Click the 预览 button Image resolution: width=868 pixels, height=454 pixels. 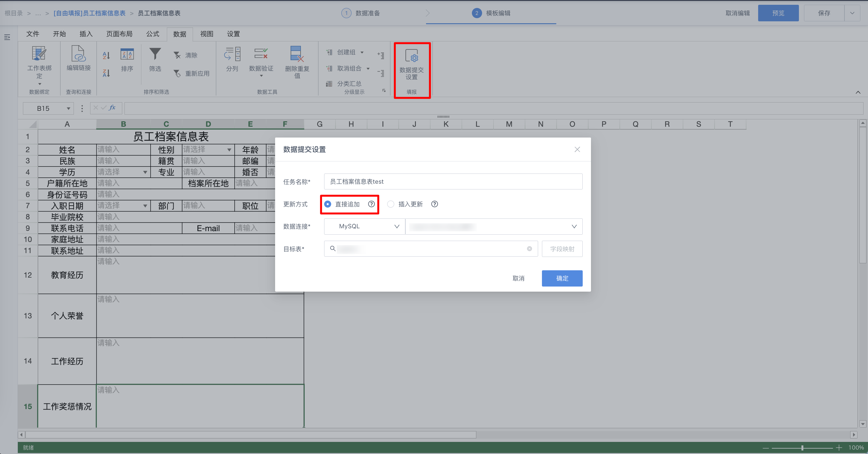(778, 13)
